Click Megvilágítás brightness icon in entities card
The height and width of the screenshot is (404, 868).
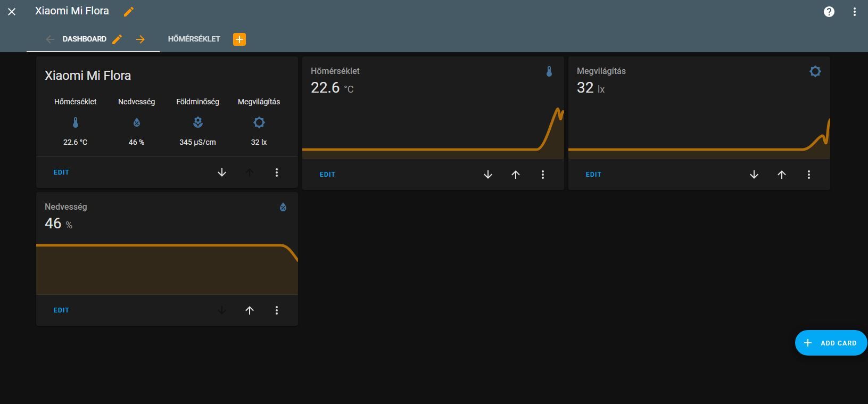[259, 122]
